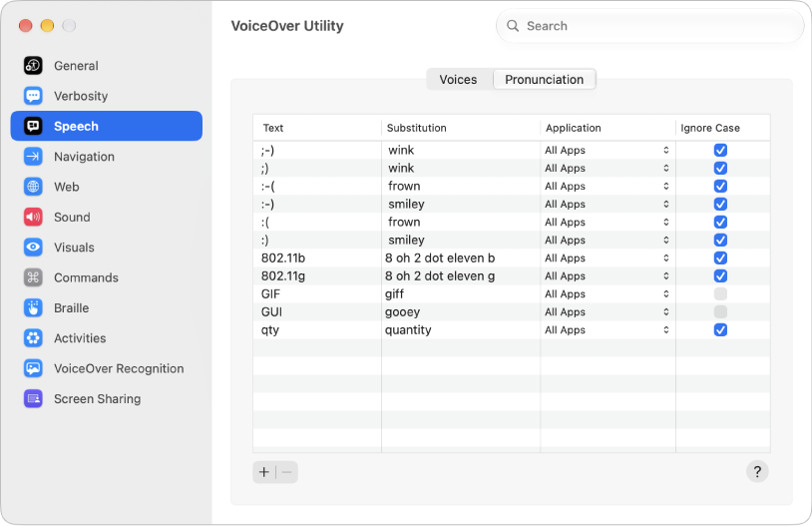
Task: Open the Sound speaker icon
Action: pos(33,218)
